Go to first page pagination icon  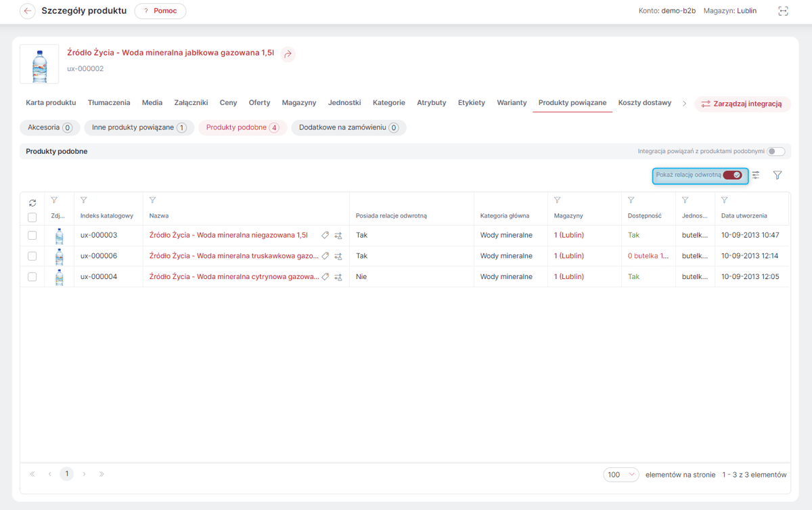(32, 474)
